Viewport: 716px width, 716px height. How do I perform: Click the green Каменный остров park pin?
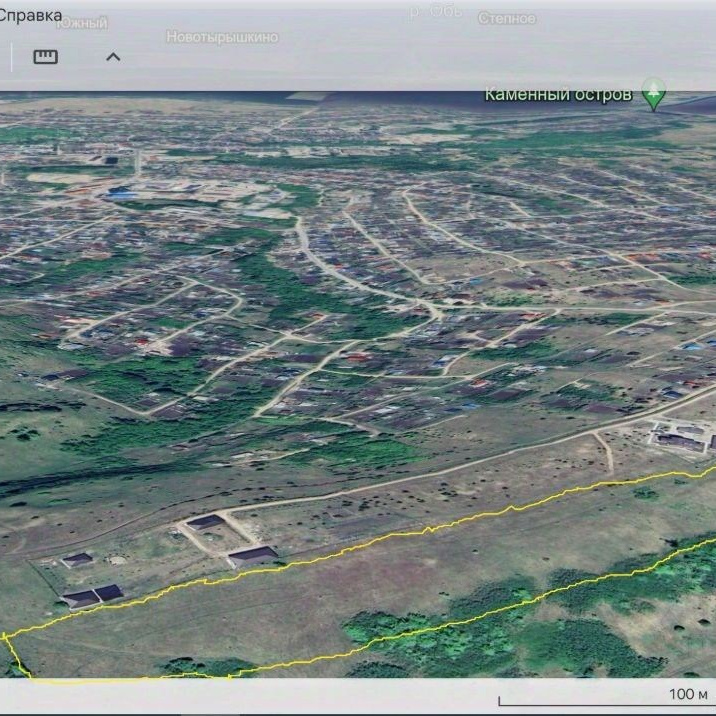(x=654, y=96)
